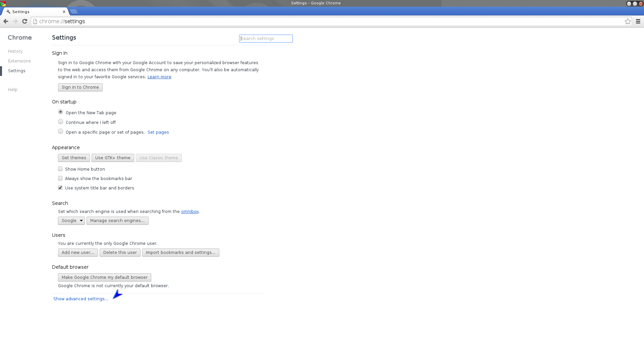Viewport: 644px width, 351px height.
Task: Expand Show advanced settings
Action: coord(81,299)
